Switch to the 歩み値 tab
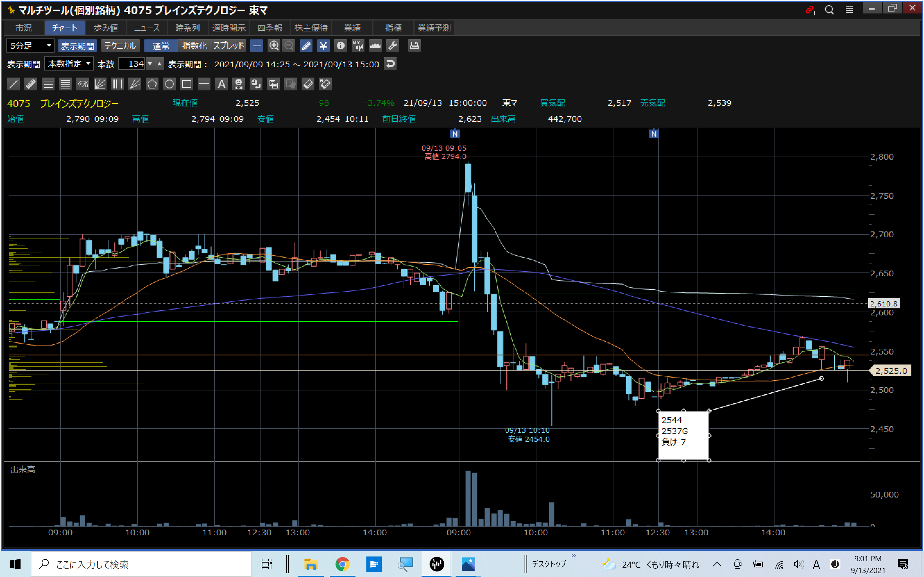Screen dimensions: 924x577 [x=106, y=28]
